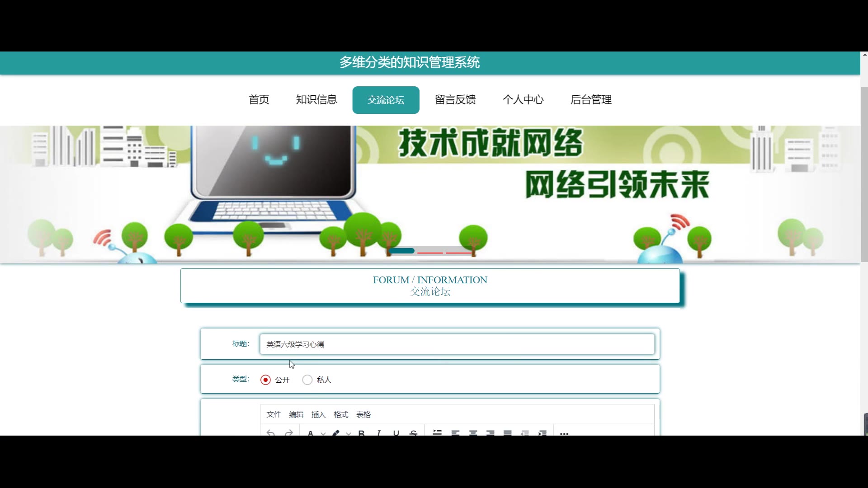868x488 pixels.
Task: Open the 个人中心 navigation link
Action: [523, 100]
